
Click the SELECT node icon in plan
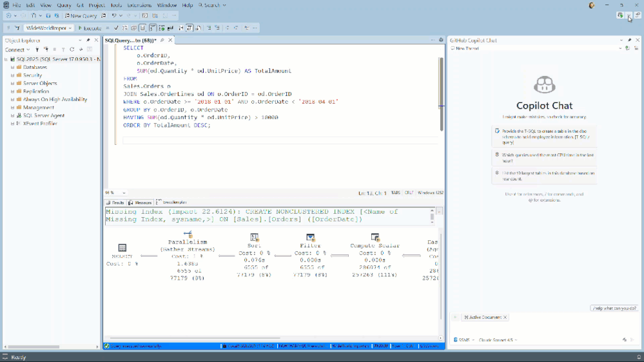(122, 248)
